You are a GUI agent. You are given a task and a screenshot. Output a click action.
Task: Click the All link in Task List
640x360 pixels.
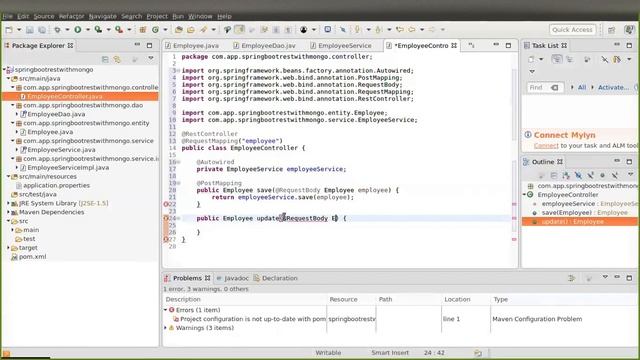[582, 87]
